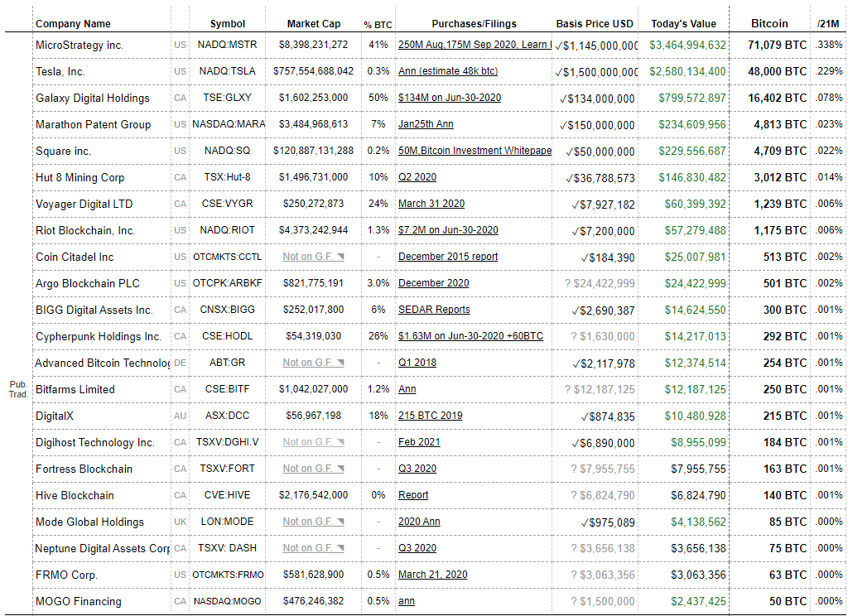Select basis price $134,000,000 cell
Image resolution: width=848 pixels, height=616 pixels.
click(595, 99)
